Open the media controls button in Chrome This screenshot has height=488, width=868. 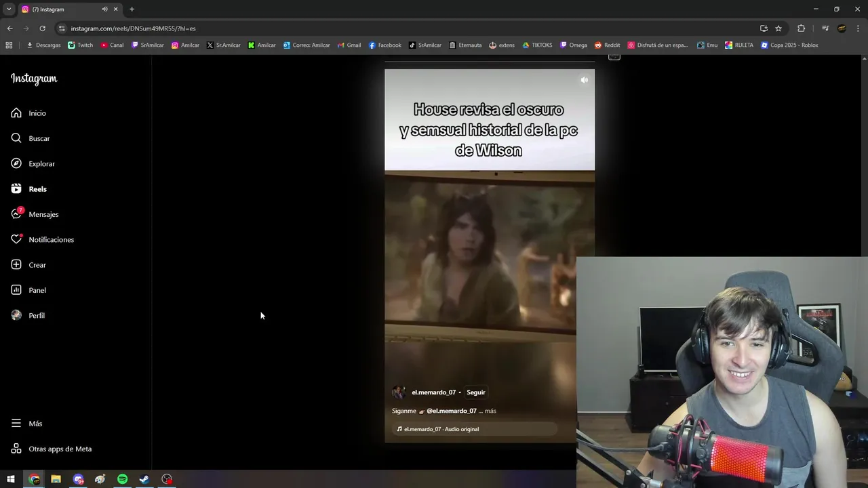coord(825,28)
